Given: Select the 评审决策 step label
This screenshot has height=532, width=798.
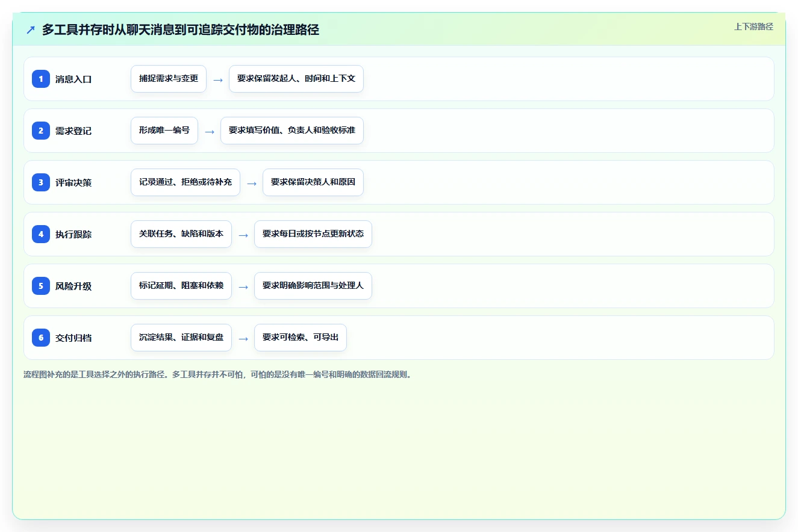Looking at the screenshot, I should tap(73, 182).
